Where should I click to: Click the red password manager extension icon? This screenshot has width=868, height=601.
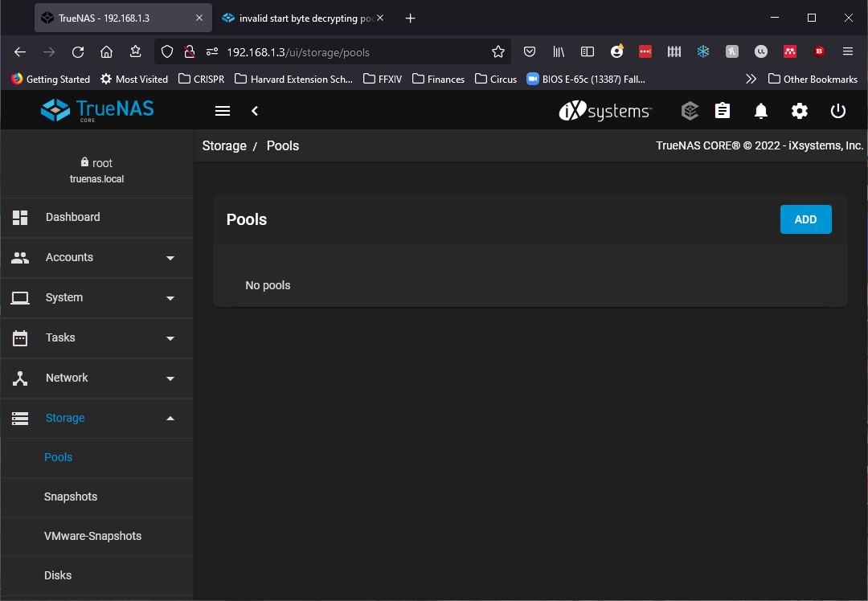645,52
